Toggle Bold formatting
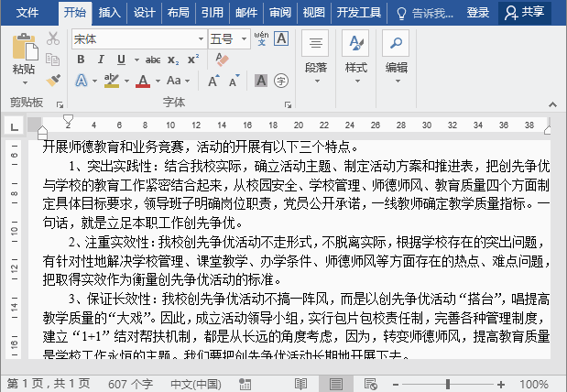The width and height of the screenshot is (567, 392). (x=81, y=60)
